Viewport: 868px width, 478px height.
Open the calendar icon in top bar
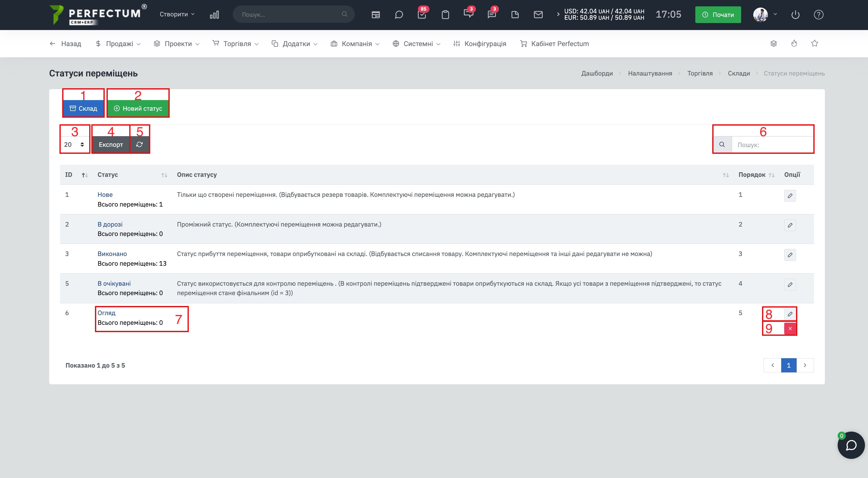coord(376,15)
